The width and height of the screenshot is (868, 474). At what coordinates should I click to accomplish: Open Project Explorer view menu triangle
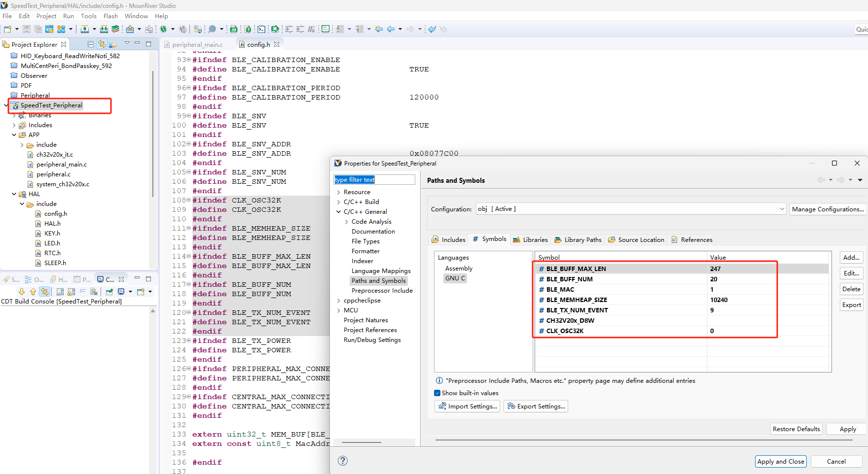[x=127, y=43]
